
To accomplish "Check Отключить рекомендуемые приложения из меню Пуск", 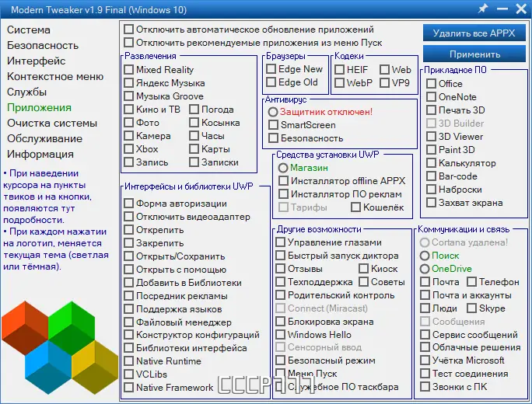I will tap(128, 43).
